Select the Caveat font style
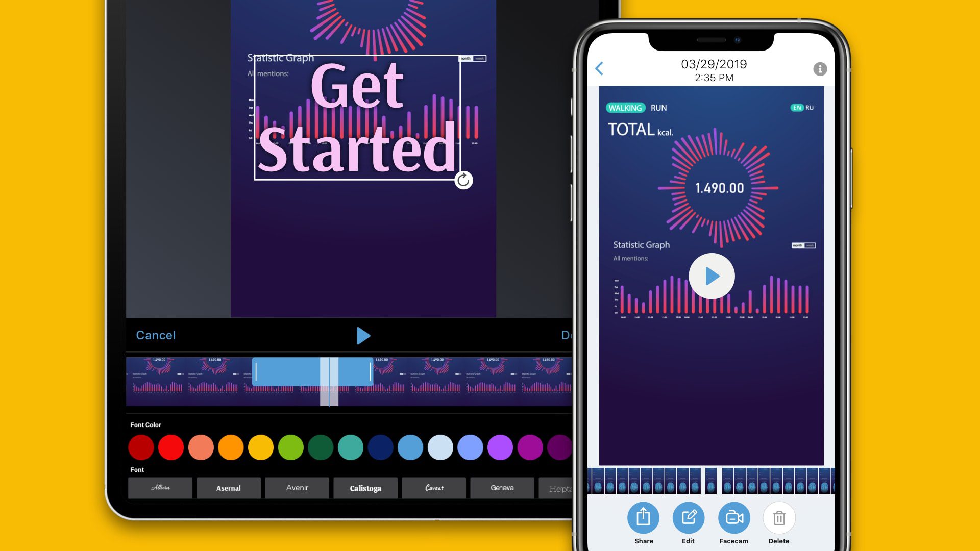The image size is (980, 551). coord(433,487)
